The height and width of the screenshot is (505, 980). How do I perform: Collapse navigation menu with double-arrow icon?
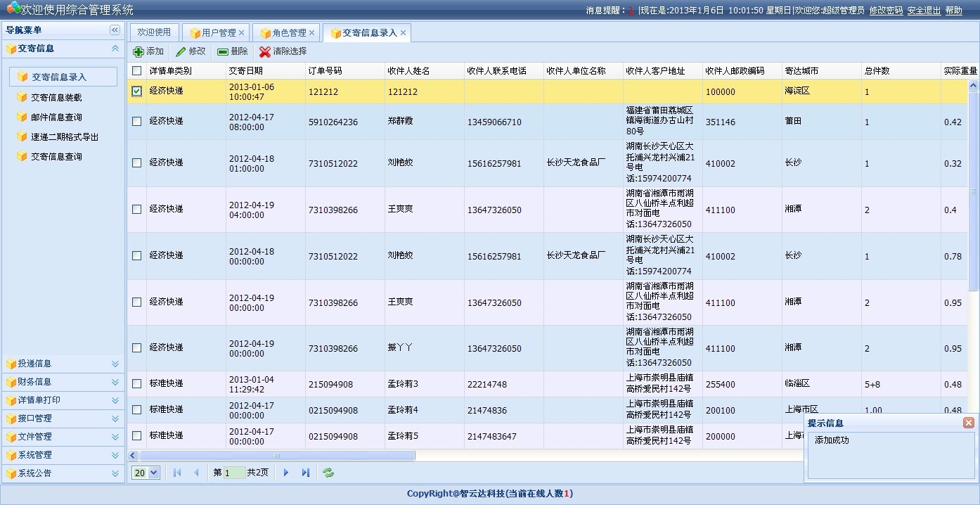tap(115, 30)
